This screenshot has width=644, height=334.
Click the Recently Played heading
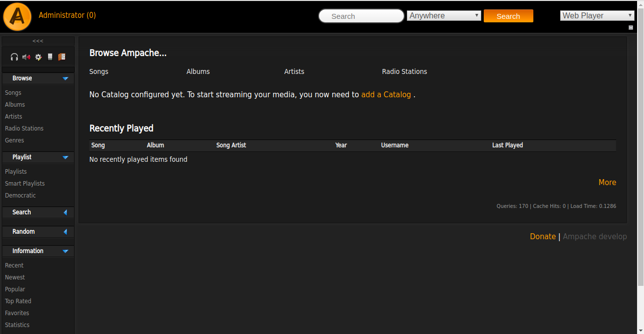[122, 128]
